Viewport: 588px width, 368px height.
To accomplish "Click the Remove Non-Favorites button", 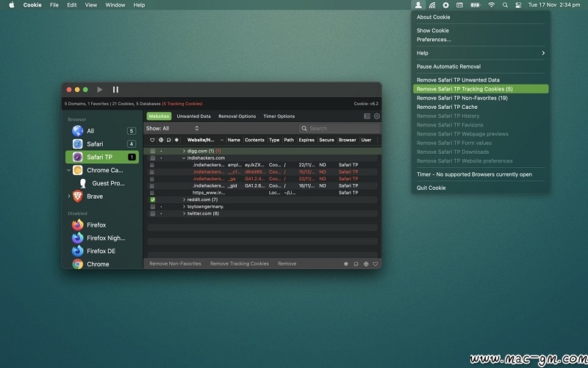I will pos(175,263).
